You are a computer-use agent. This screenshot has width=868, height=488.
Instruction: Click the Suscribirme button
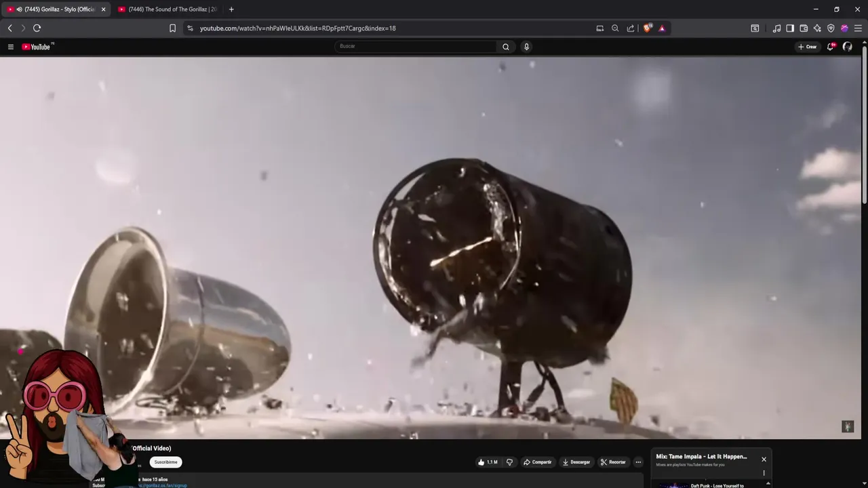click(165, 462)
